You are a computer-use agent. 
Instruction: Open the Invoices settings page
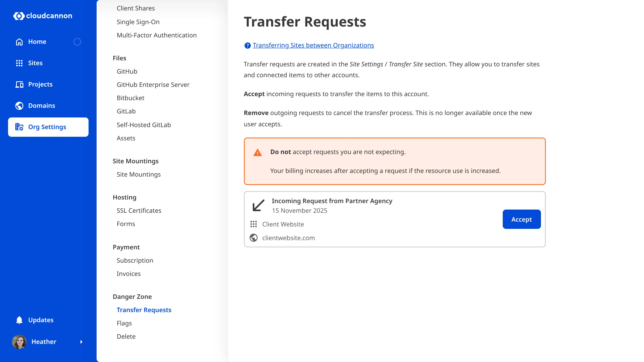coord(129,274)
